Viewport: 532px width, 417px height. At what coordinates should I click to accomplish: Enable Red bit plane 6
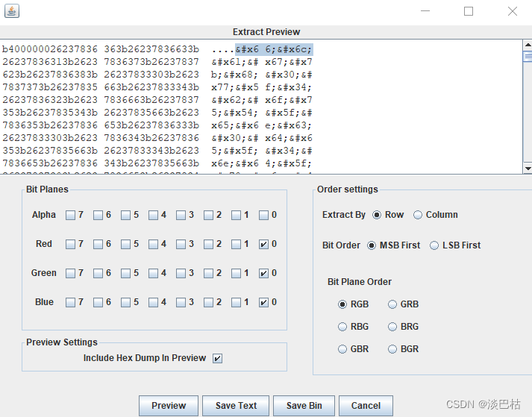pos(98,244)
